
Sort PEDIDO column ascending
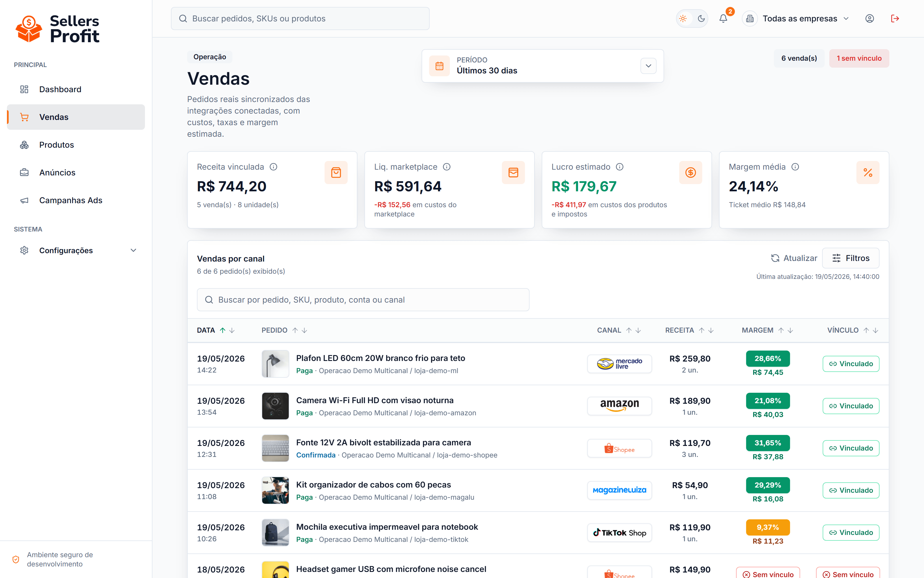click(x=295, y=330)
